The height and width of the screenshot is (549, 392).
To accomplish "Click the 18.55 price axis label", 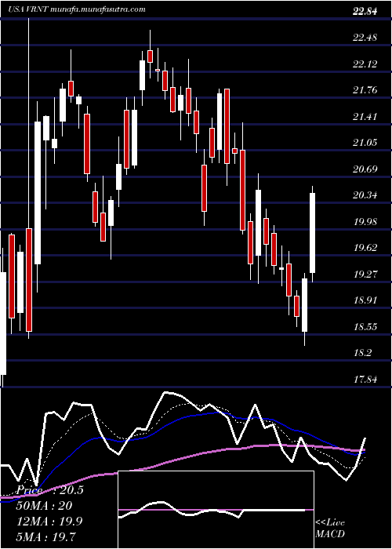I will (x=365, y=327).
